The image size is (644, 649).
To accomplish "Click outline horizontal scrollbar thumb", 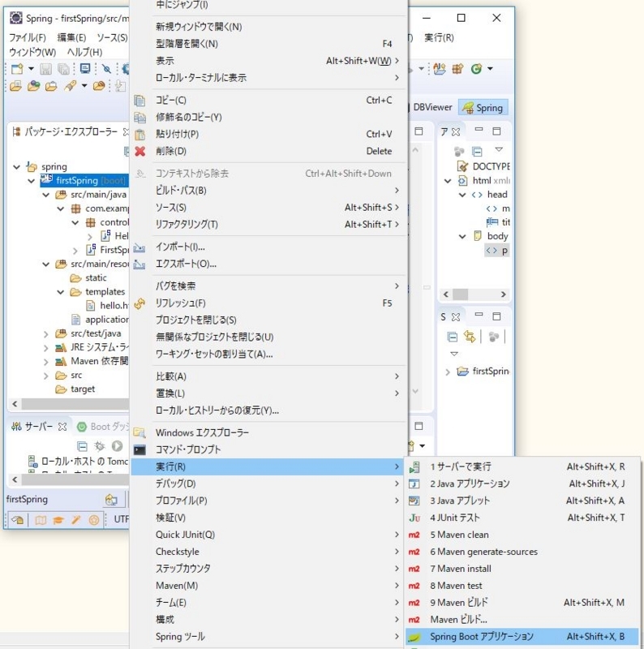I will pos(460,294).
